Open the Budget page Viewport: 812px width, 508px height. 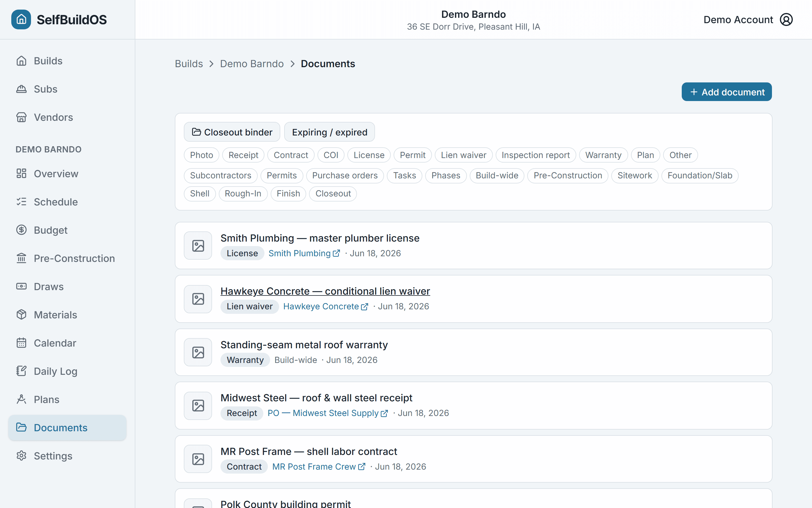67,230
